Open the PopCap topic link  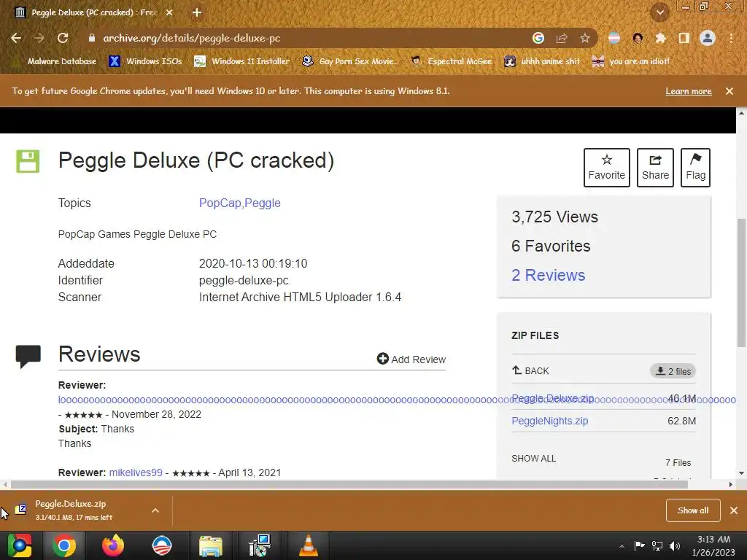tap(220, 203)
